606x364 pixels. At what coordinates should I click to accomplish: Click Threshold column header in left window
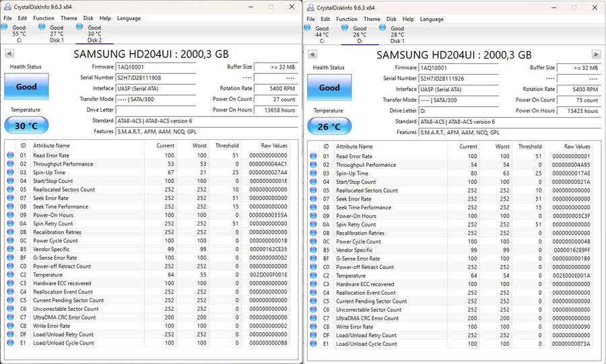tap(227, 145)
